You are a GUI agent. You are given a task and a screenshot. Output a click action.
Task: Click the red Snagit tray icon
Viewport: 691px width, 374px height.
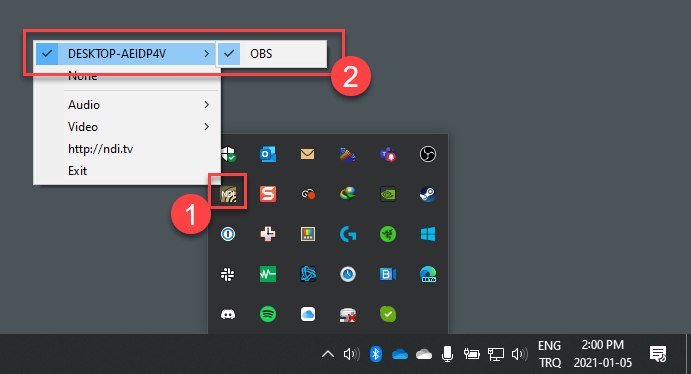click(x=268, y=194)
